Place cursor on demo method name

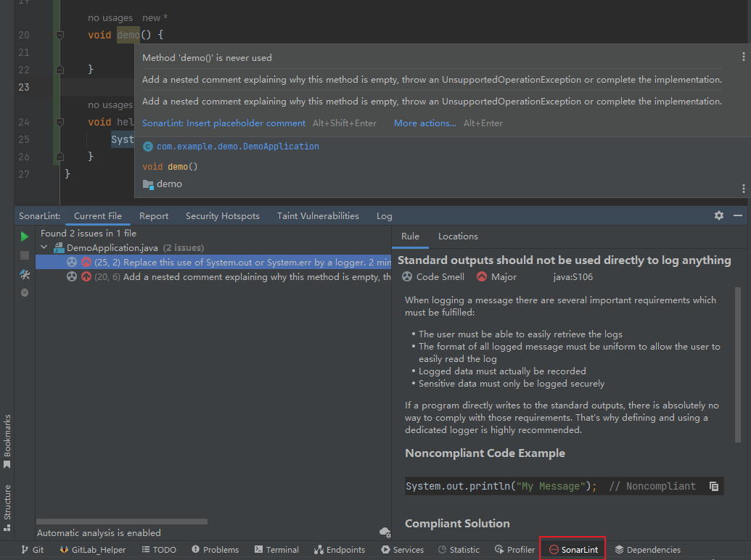coord(128,35)
